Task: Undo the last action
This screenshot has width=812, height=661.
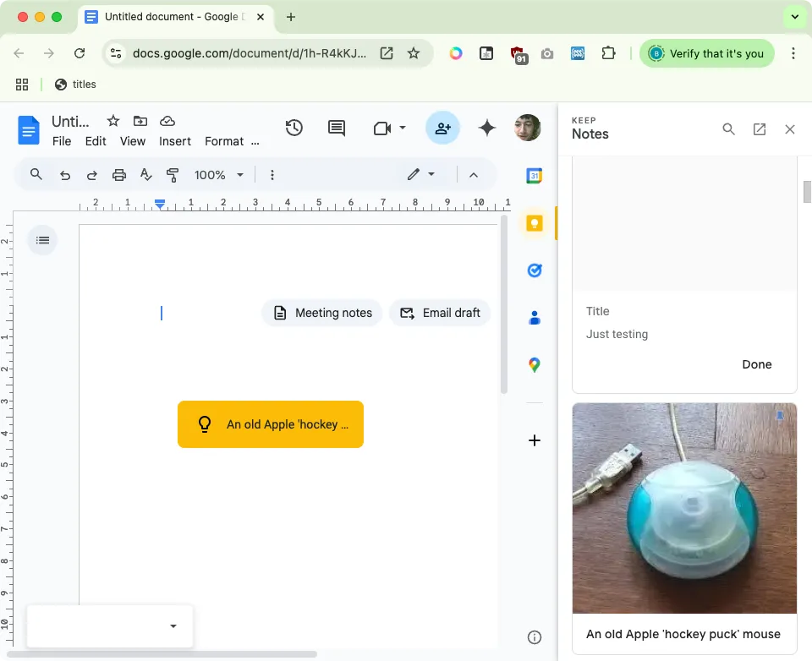Action: point(65,175)
